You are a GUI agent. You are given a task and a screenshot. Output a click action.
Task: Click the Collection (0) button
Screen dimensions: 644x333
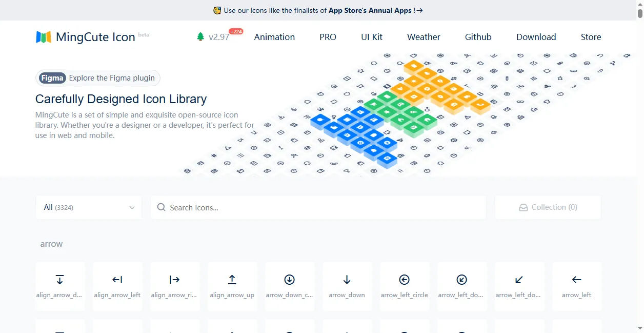(548, 207)
